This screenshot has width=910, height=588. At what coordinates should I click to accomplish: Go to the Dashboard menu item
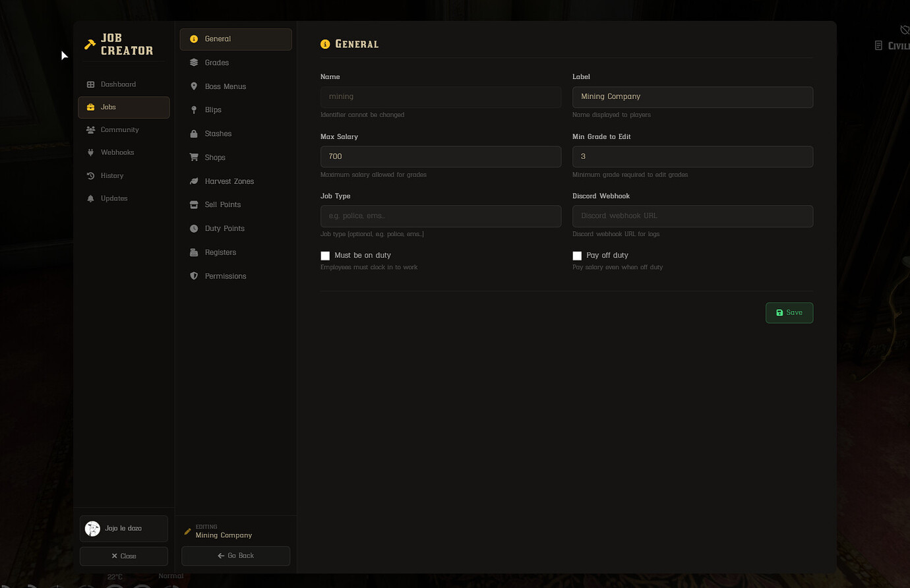[123, 84]
